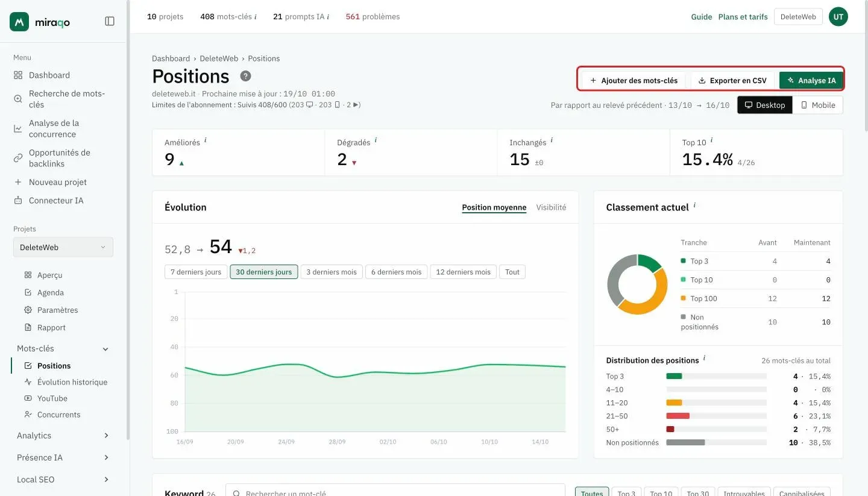Screen dimensions: 868x496
Task: Click the Opportunités de backlinks link icon
Action: click(x=18, y=158)
